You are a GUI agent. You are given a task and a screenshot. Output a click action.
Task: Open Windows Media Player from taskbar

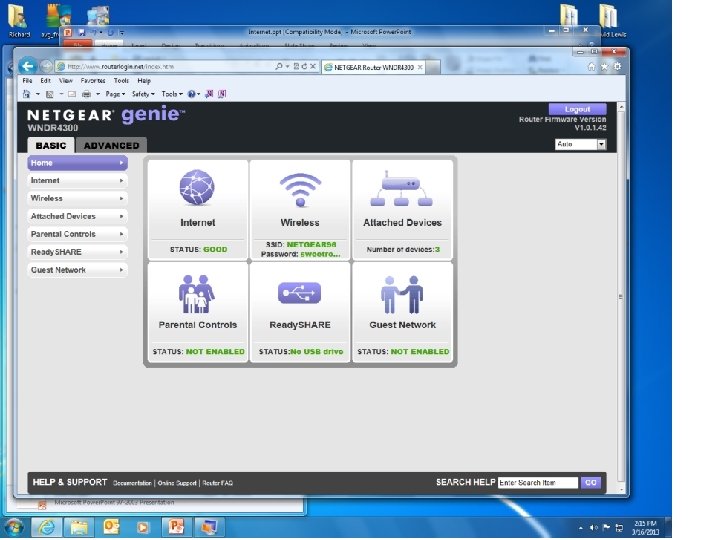(143, 526)
